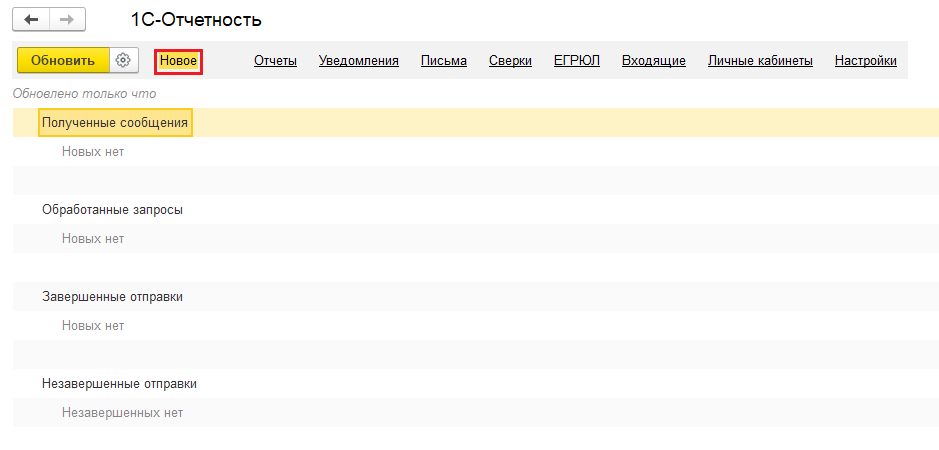Click the back navigation arrow
The image size is (939, 450).
(31, 19)
